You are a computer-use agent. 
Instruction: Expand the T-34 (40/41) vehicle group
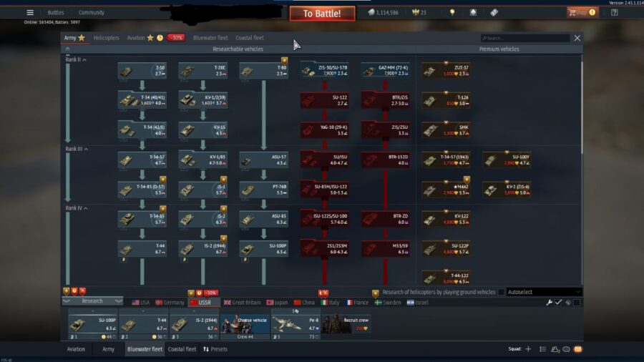pyautogui.click(x=142, y=100)
